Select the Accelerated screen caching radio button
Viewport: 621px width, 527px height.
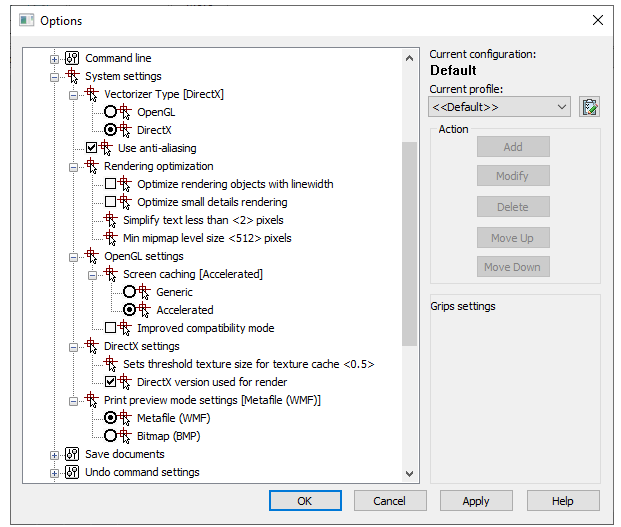(x=130, y=310)
